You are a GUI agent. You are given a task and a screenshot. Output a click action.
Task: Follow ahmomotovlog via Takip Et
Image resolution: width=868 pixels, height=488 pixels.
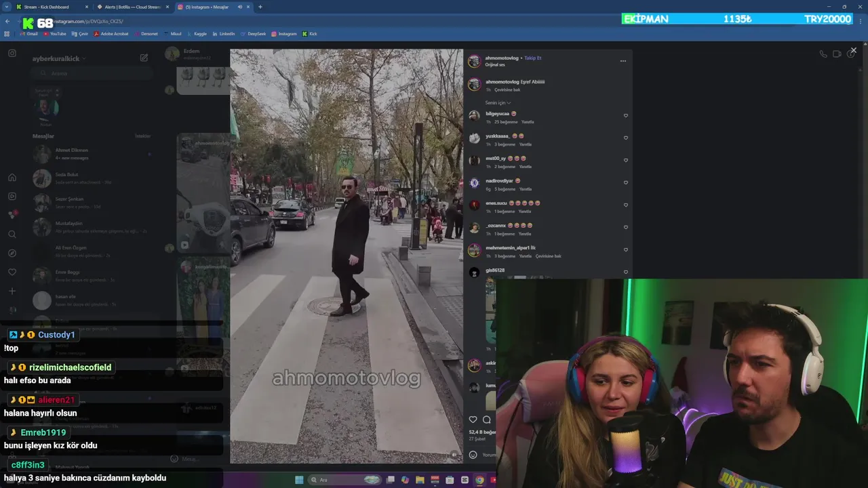[533, 58]
